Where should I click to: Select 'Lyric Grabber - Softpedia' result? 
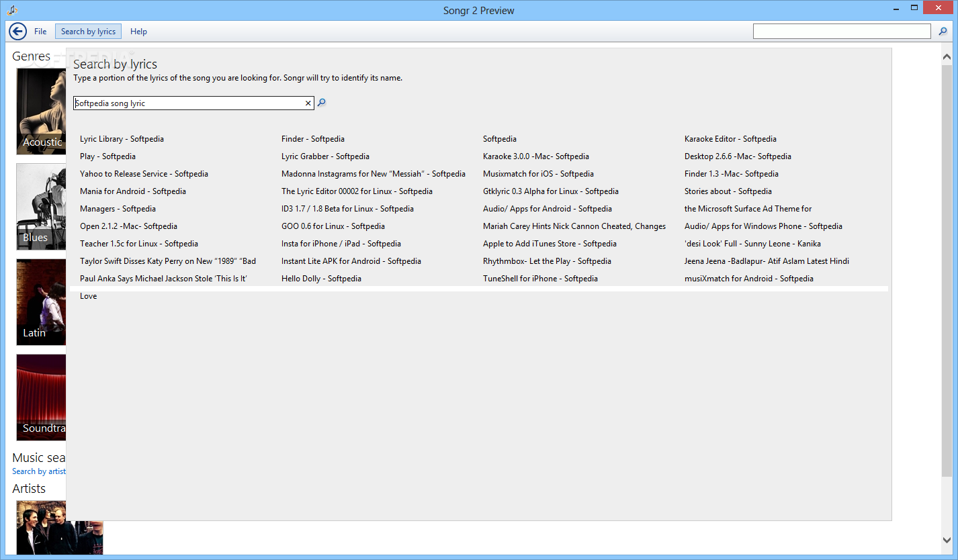325,156
